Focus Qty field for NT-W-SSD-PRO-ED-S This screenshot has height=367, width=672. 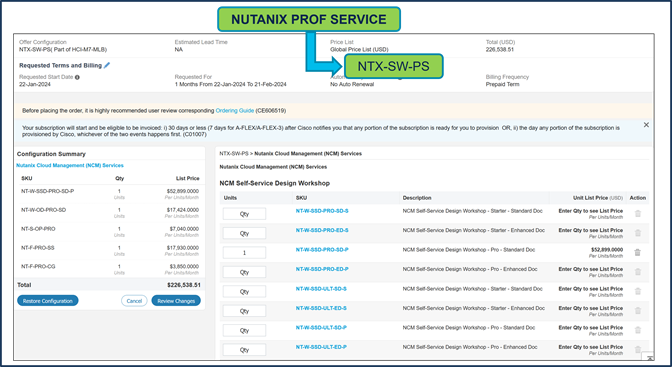[244, 233]
